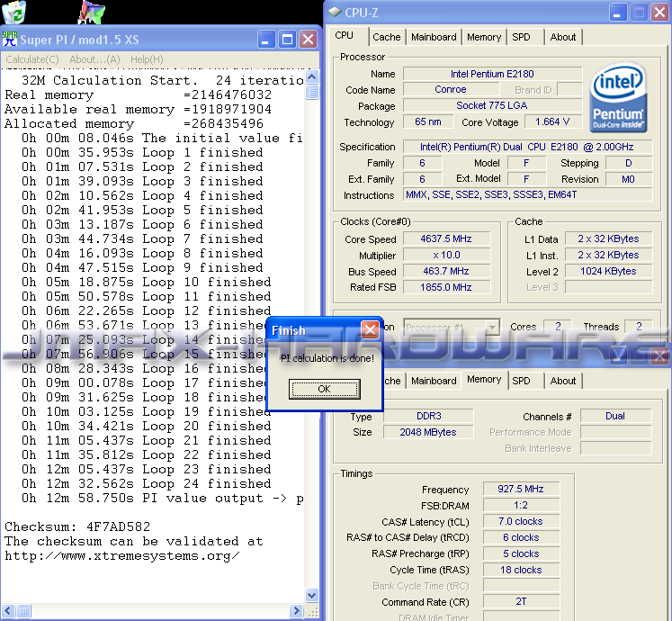The width and height of the screenshot is (672, 621).
Task: Click the Channels # value Dual
Action: (x=616, y=416)
